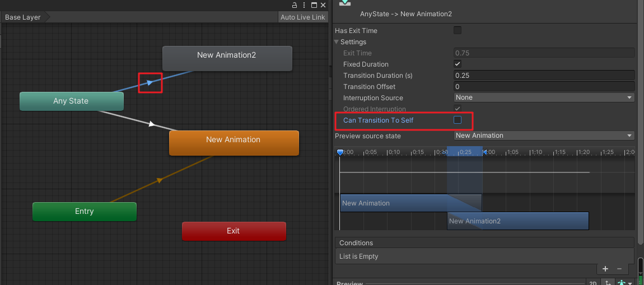Enable Can Transition To Self checkbox

point(458,120)
